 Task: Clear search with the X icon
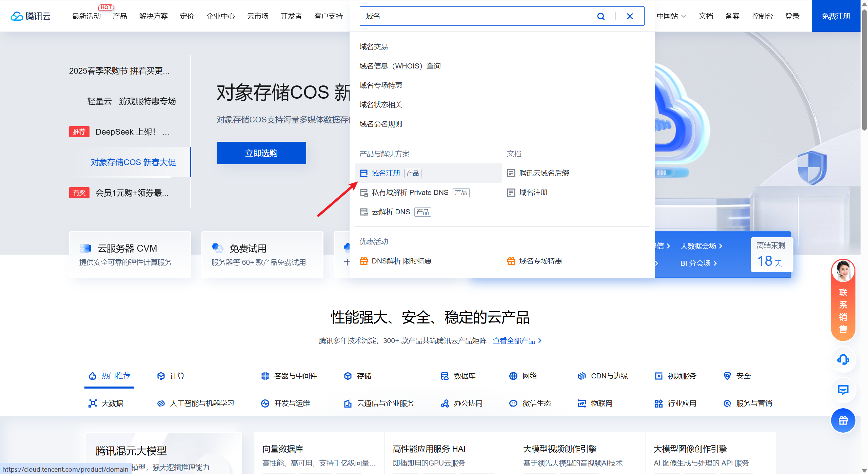pos(630,16)
